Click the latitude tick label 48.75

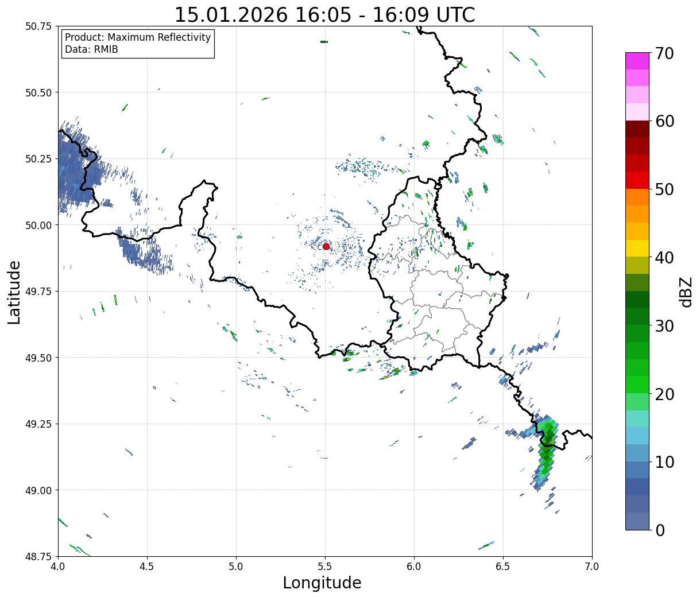coord(38,556)
